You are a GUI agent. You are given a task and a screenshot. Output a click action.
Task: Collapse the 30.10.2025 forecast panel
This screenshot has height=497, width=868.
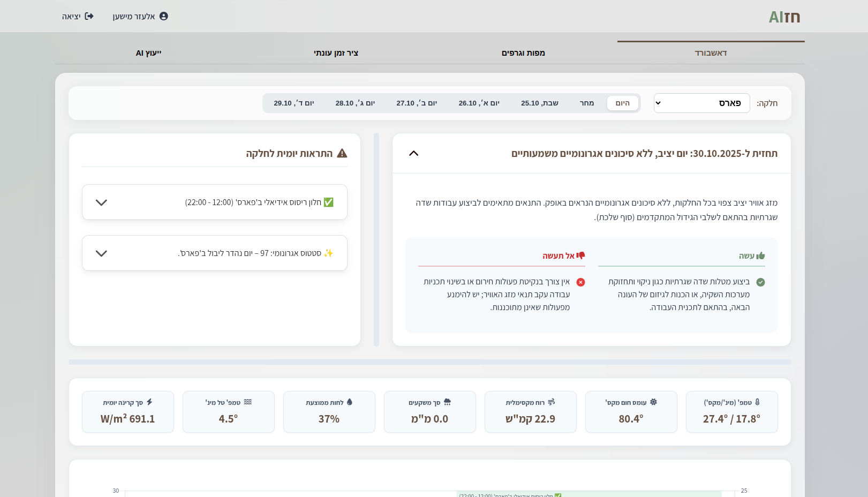(x=413, y=154)
